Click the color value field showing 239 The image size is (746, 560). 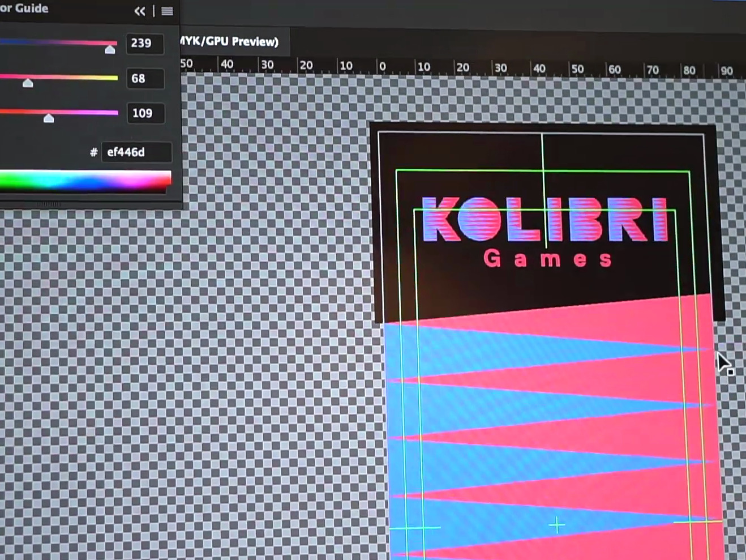pyautogui.click(x=145, y=43)
